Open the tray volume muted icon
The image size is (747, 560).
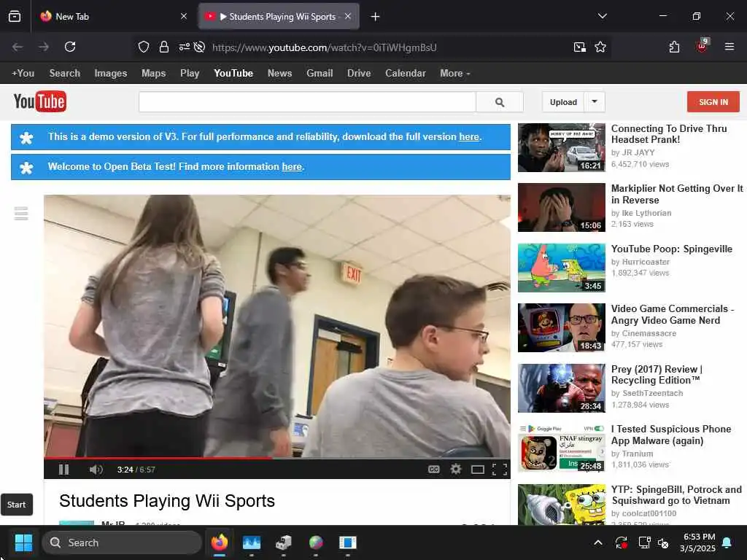[662, 542]
